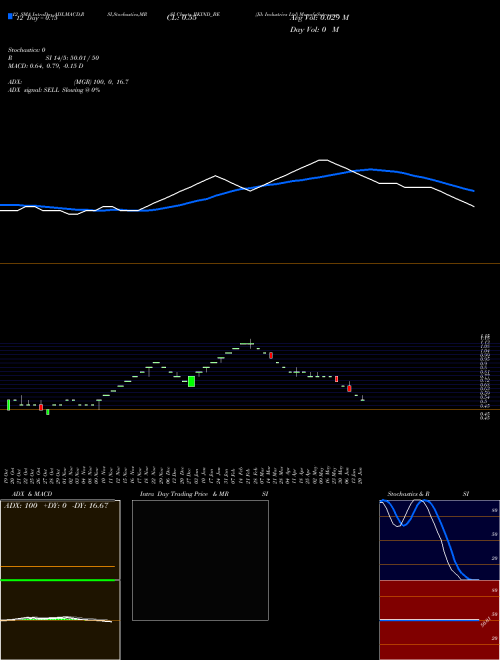The width and height of the screenshot is (500, 660).
Task: Click the last red candlestick near the chart end
Action: point(349,388)
